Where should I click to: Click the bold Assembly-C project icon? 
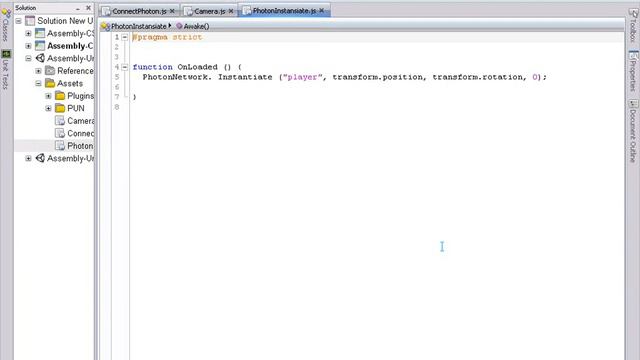point(40,46)
